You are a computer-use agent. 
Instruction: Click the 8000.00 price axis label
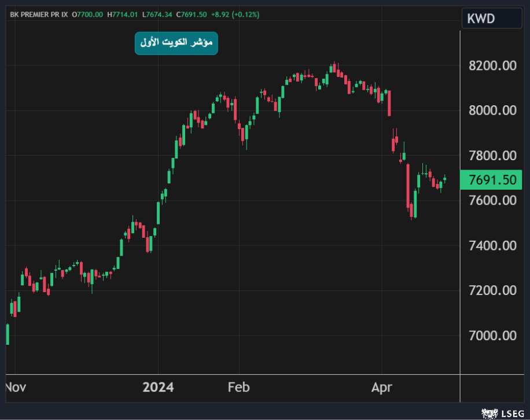[x=492, y=110]
